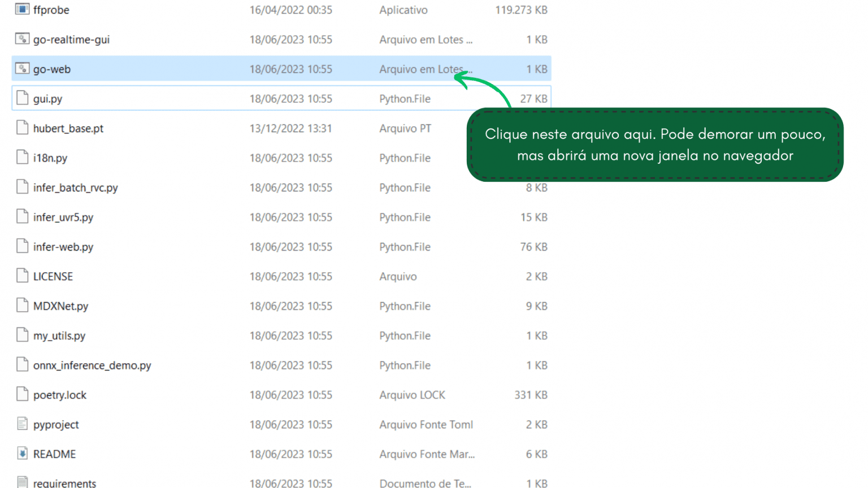Viewport: 868px width, 488px height.
Task: Click the green instruction callout box
Action: tap(654, 145)
